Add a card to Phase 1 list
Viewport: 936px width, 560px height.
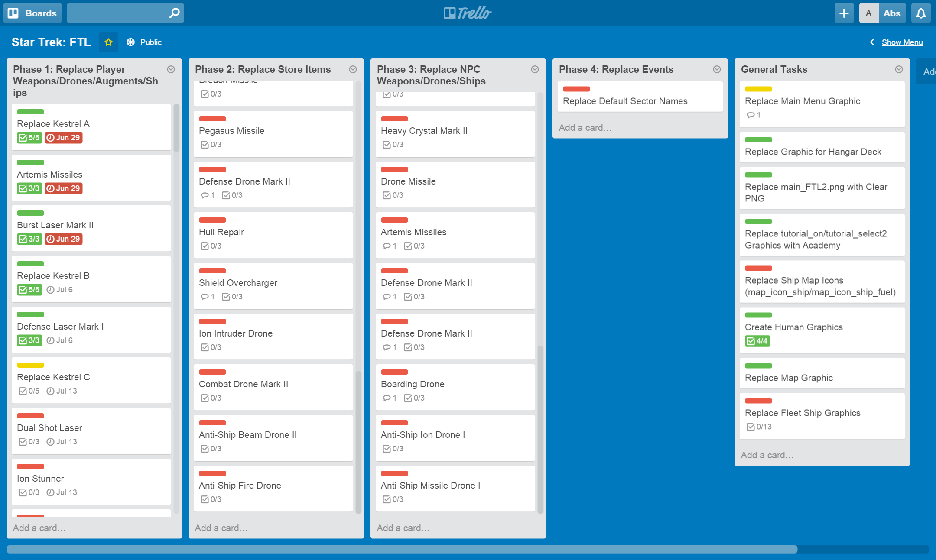tap(39, 528)
